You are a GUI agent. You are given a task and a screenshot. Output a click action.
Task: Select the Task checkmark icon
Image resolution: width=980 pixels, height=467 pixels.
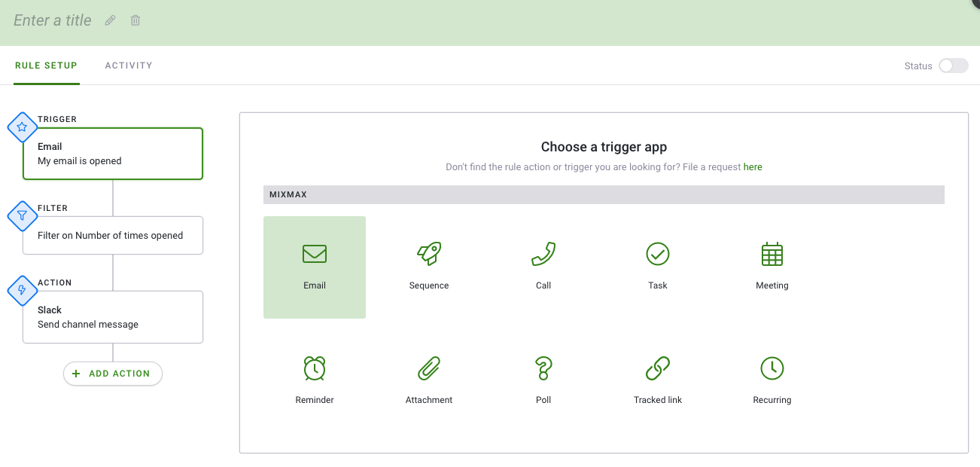tap(658, 254)
